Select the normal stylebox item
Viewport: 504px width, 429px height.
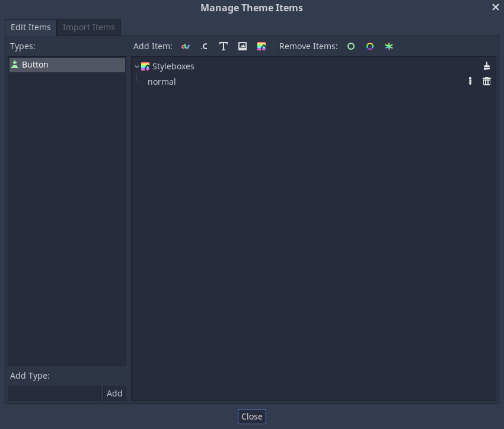(x=162, y=82)
